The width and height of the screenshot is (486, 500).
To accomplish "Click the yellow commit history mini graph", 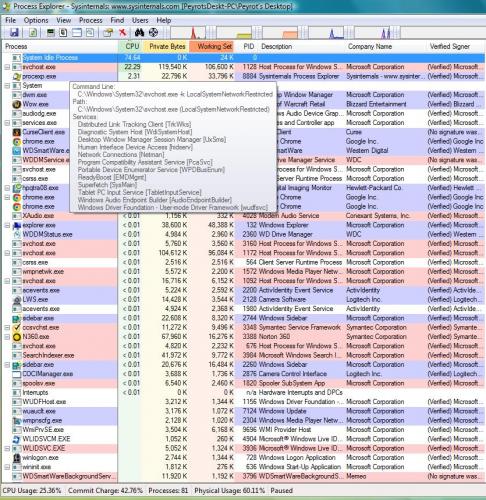I will click(235, 33).
